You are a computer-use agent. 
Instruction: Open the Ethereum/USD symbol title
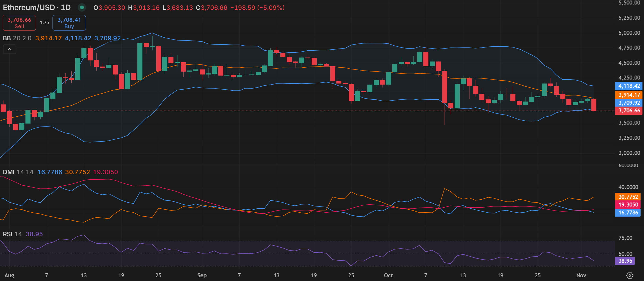tap(37, 7)
